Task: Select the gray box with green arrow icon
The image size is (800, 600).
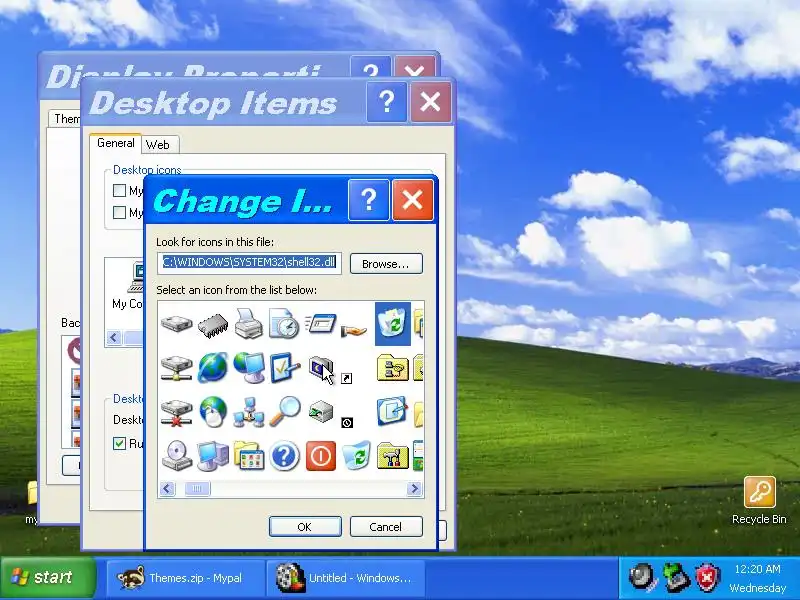Action: pyautogui.click(x=321, y=412)
